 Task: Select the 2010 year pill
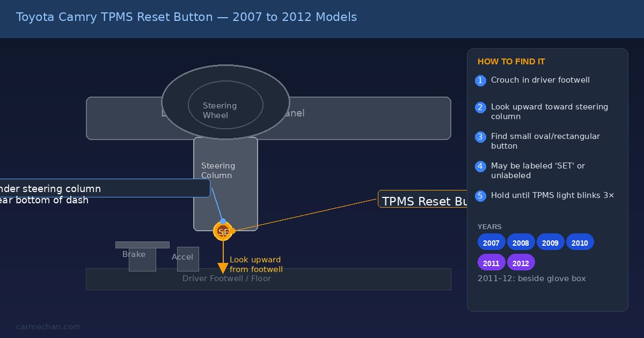point(580,243)
